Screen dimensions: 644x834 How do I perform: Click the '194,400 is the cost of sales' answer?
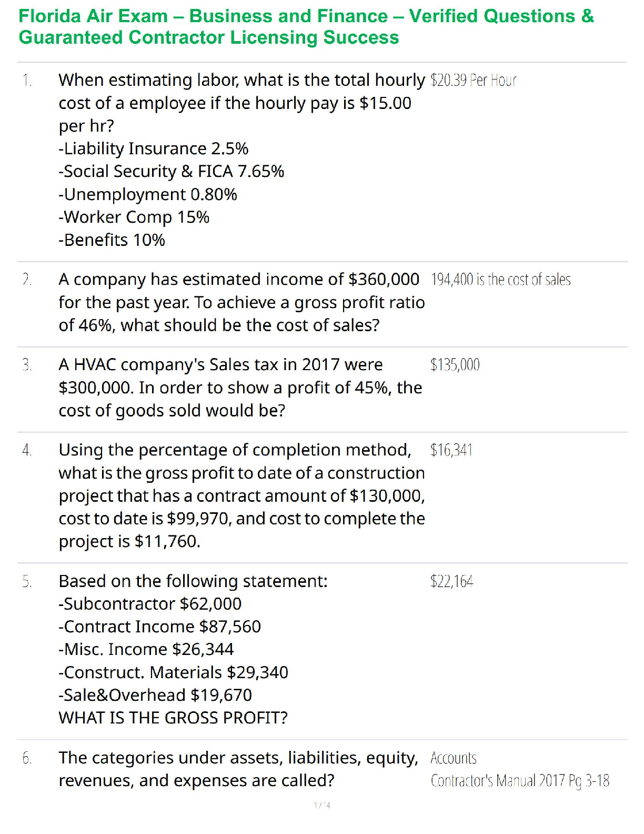[x=500, y=280]
